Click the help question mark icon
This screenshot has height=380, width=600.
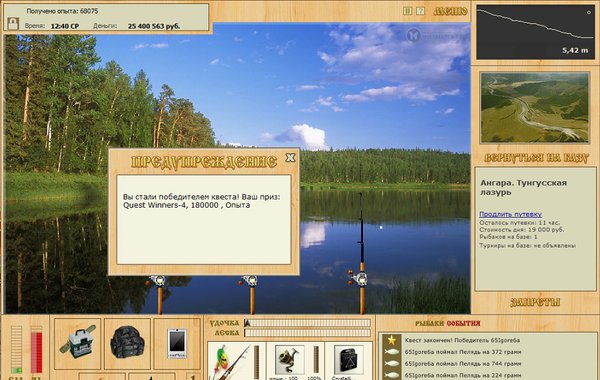point(420,11)
